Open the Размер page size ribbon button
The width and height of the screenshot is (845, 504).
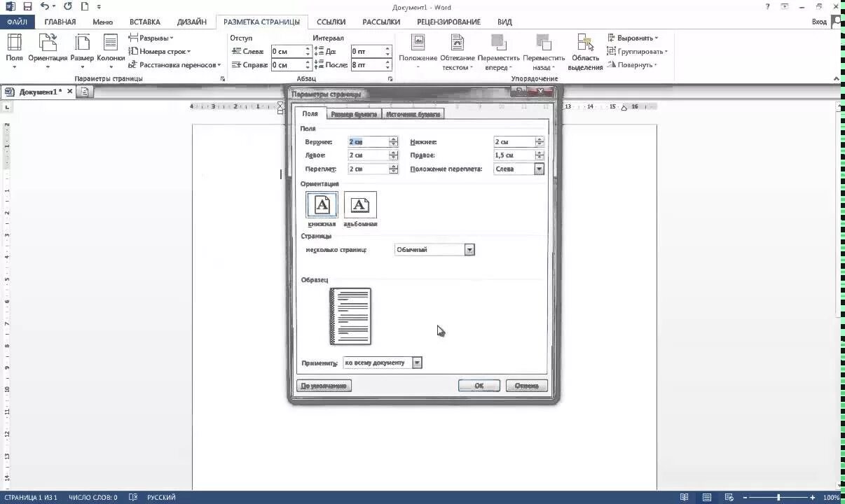(x=82, y=50)
